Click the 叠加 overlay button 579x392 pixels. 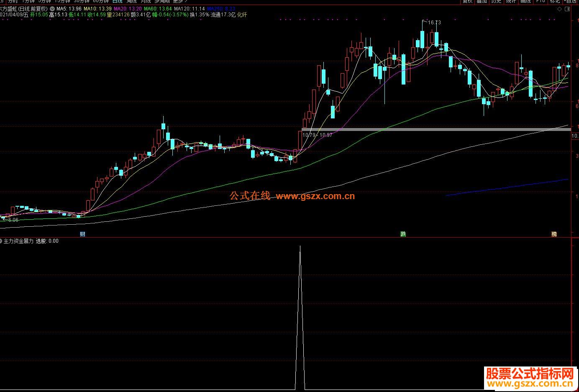coord(482,2)
